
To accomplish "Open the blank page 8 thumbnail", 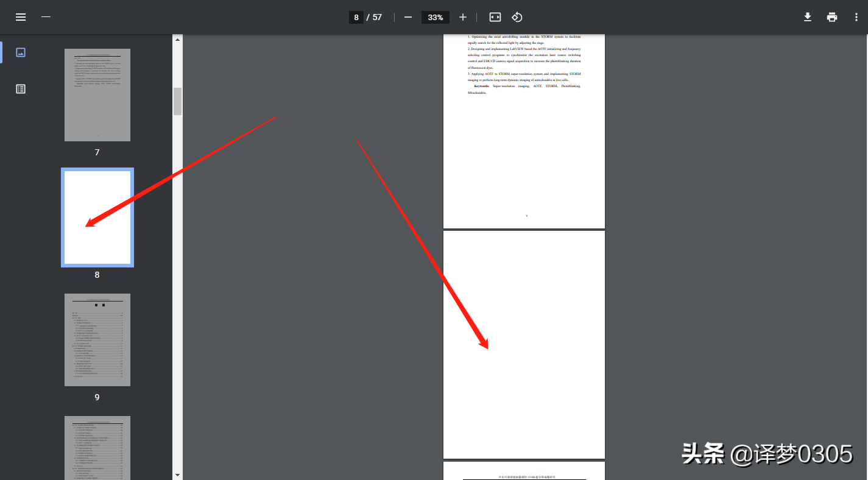I will 97,217.
